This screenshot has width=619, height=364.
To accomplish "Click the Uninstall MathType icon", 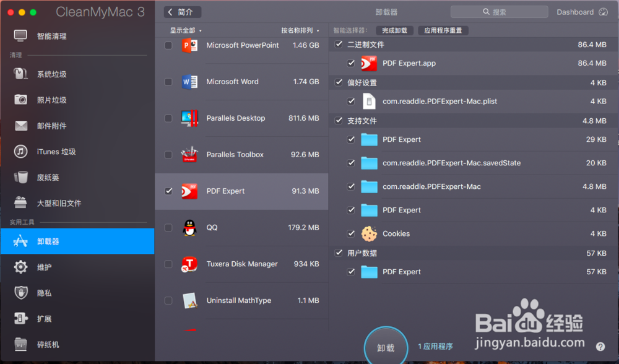I will pos(190,300).
